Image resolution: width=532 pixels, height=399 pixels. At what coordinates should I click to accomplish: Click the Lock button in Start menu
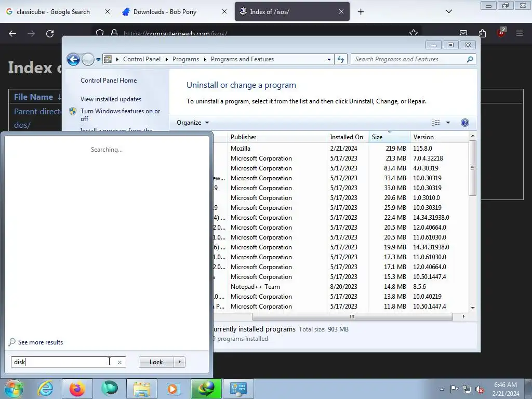(x=156, y=362)
